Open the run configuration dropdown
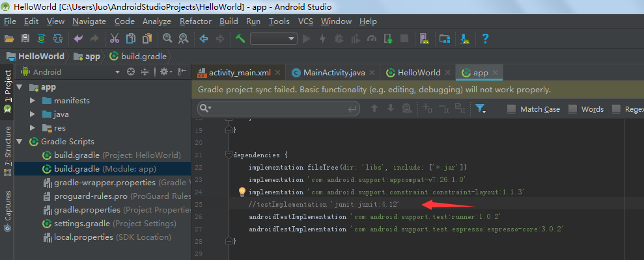The width and height of the screenshot is (644, 260). click(273, 39)
